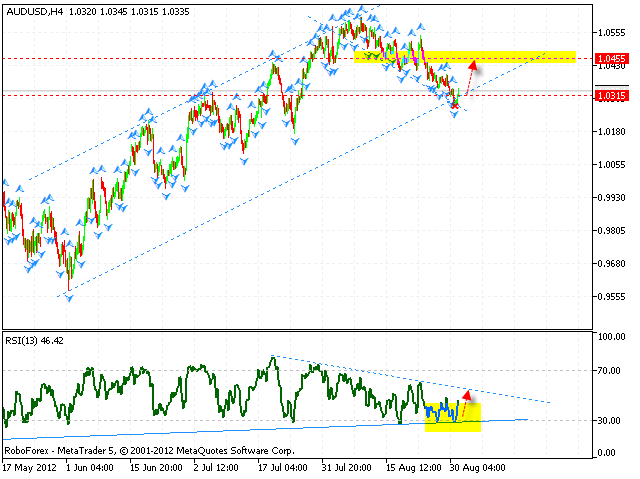Select the red 1.0455 price tag
Image resolution: width=640 pixels, height=479 pixels.
click(610, 58)
